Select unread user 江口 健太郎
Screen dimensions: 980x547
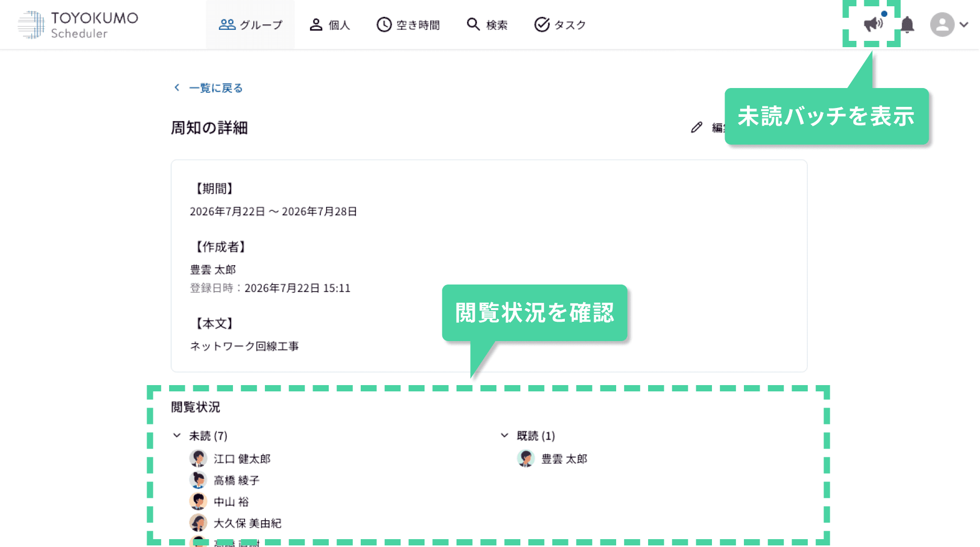coord(242,459)
